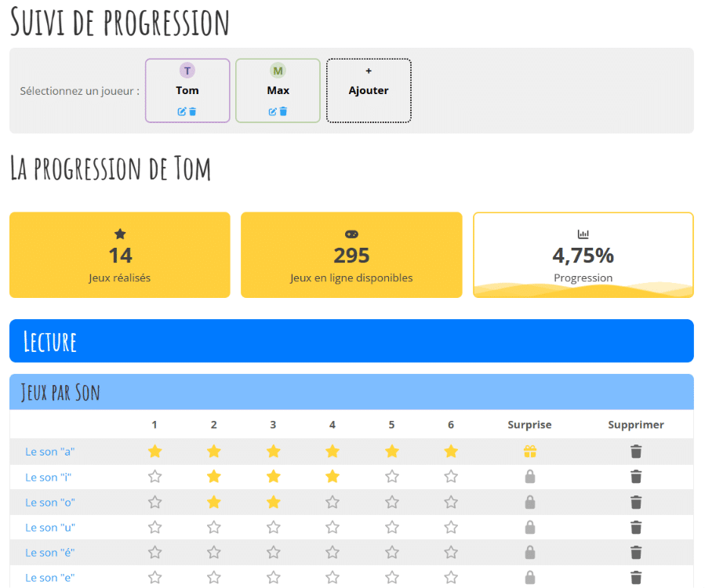The width and height of the screenshot is (705, 588).
Task: Click the trash icon in Le son "u" row
Action: pos(636,528)
